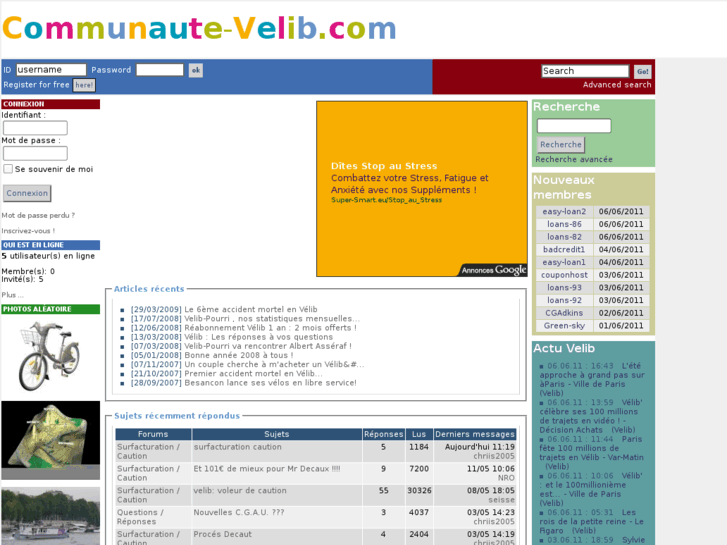This screenshot has height=545, width=727.
Task: Open new member 'Green-sky' profile
Action: [x=564, y=326]
